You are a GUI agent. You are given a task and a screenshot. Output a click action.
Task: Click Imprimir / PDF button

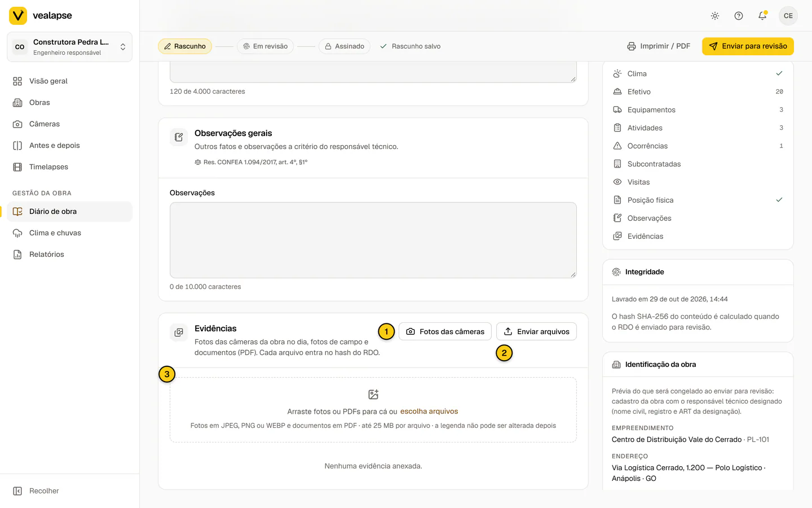tap(659, 46)
